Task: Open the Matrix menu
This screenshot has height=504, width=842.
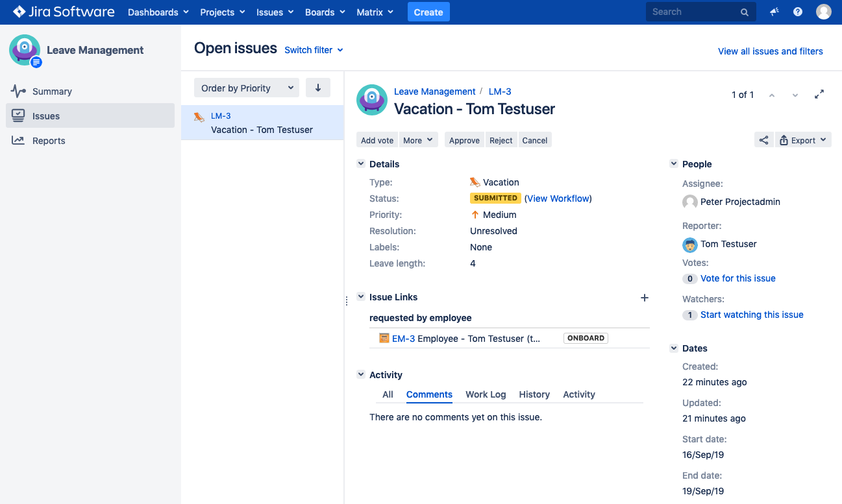Action: [x=375, y=12]
